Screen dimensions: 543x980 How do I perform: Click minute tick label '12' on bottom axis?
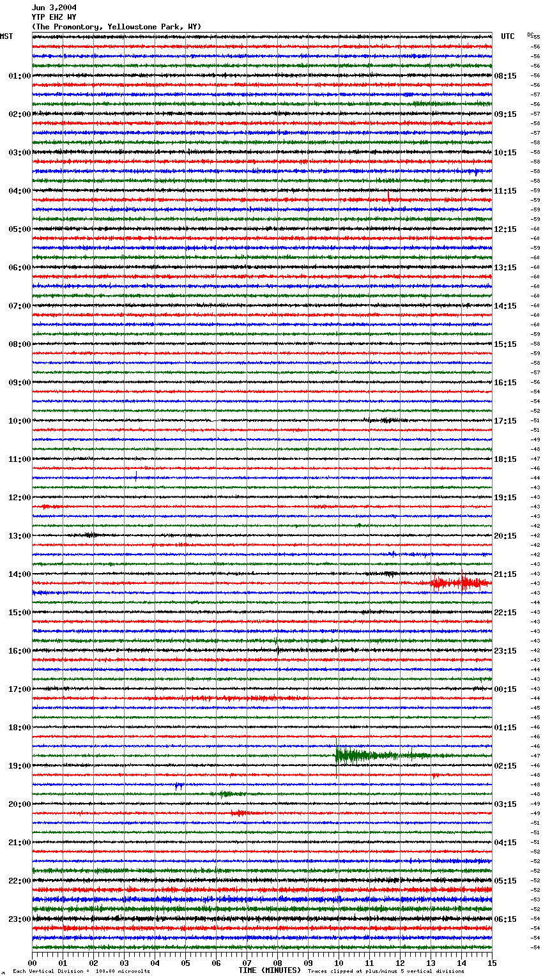point(400,963)
